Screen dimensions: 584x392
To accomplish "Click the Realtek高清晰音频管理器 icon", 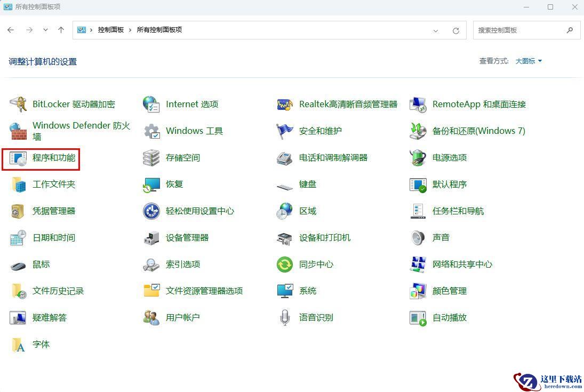I will point(285,105).
